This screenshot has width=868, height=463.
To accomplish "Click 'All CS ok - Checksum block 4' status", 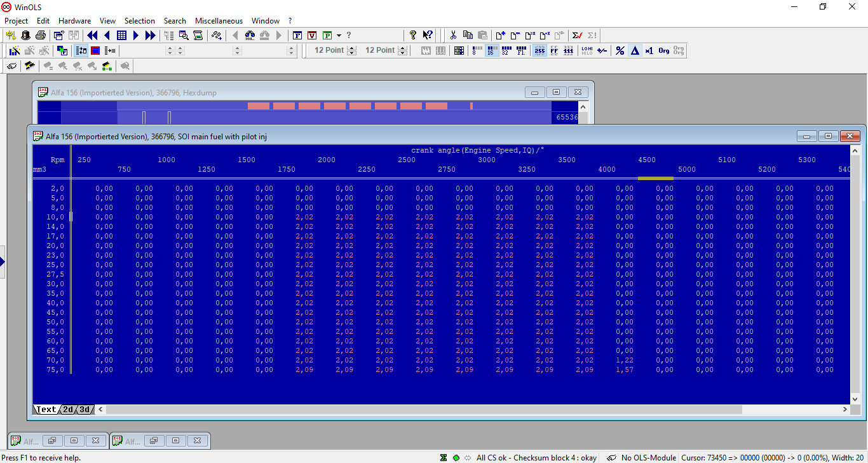I will point(536,457).
